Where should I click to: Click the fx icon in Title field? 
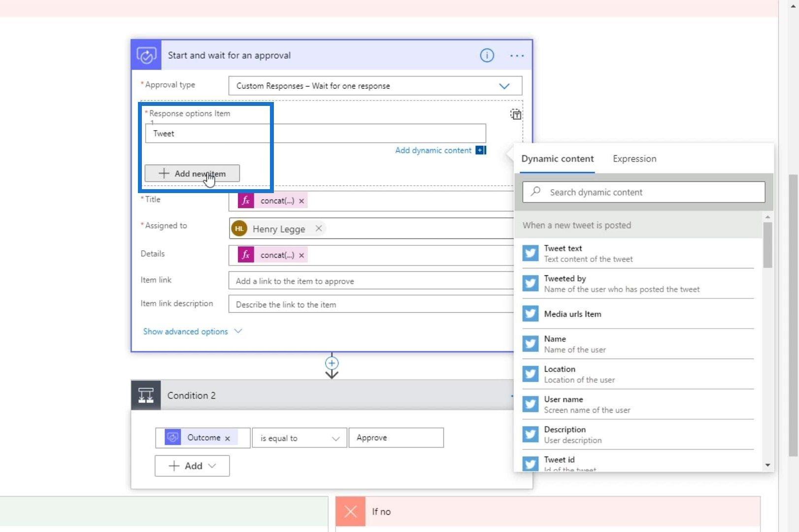click(x=246, y=200)
